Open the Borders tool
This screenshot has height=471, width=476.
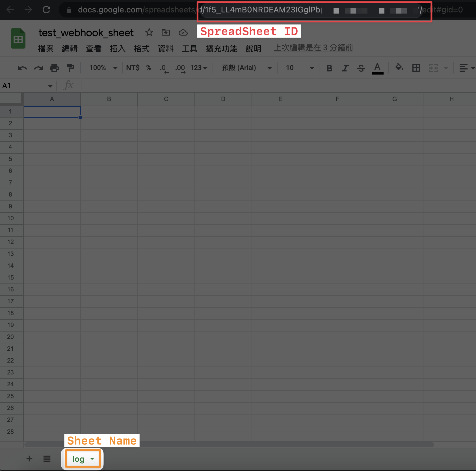[x=416, y=68]
